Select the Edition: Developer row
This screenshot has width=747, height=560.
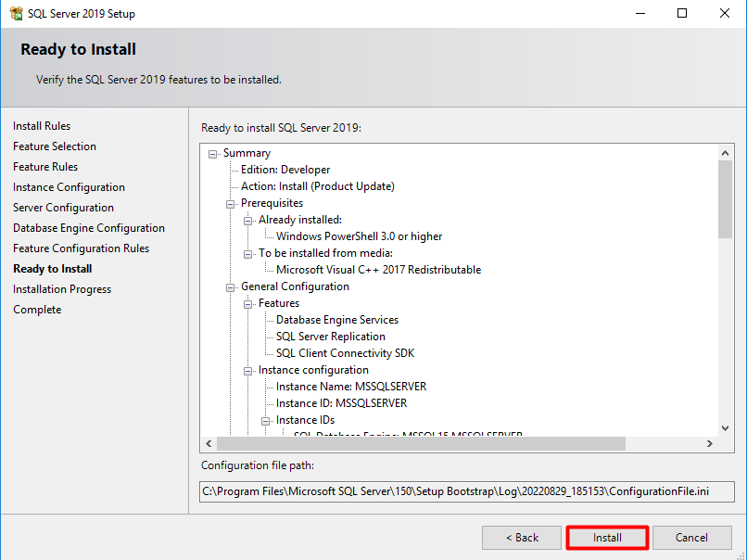tap(285, 170)
